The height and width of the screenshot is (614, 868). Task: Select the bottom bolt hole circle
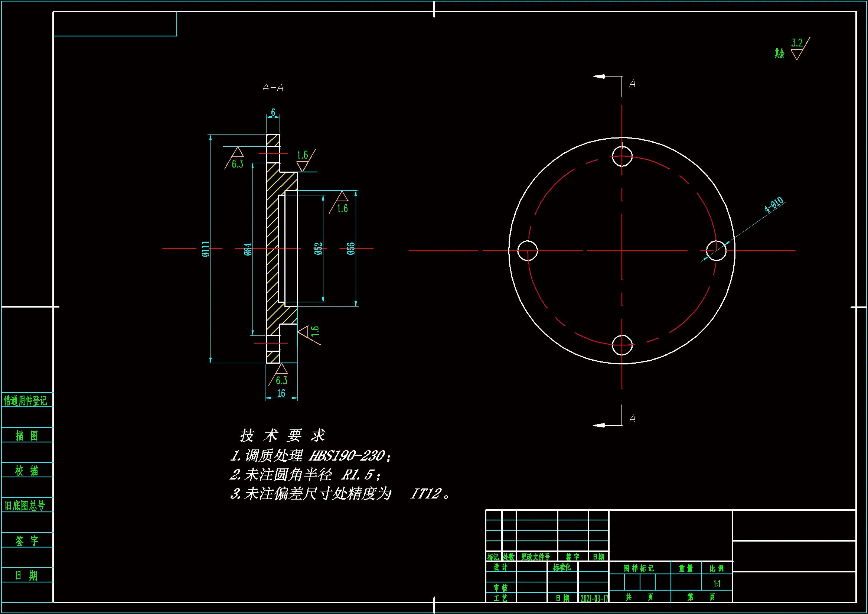coord(622,345)
